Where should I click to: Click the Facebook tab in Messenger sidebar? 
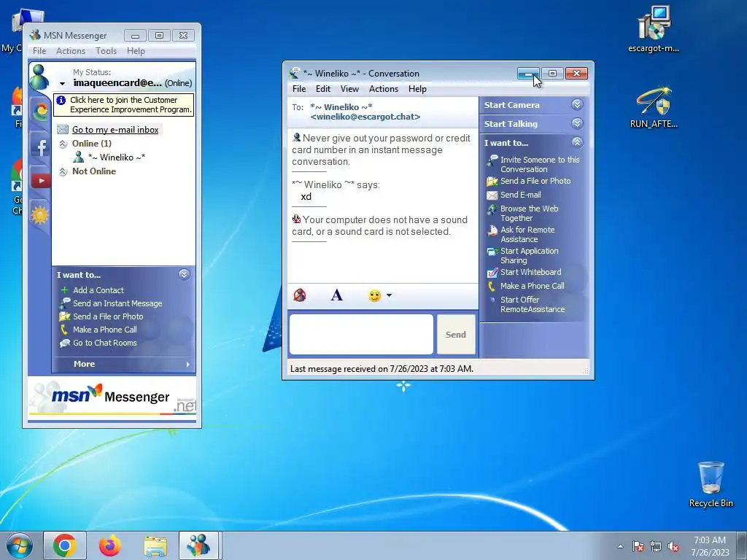41,147
